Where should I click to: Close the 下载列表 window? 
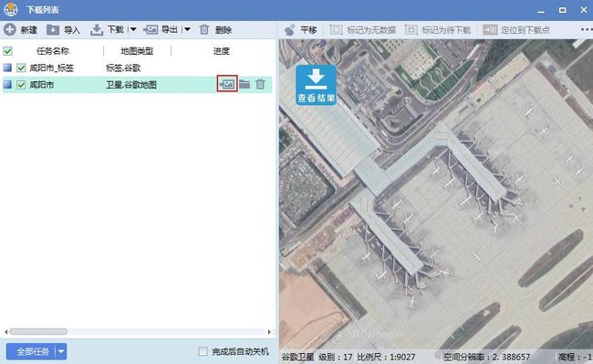coord(584,10)
